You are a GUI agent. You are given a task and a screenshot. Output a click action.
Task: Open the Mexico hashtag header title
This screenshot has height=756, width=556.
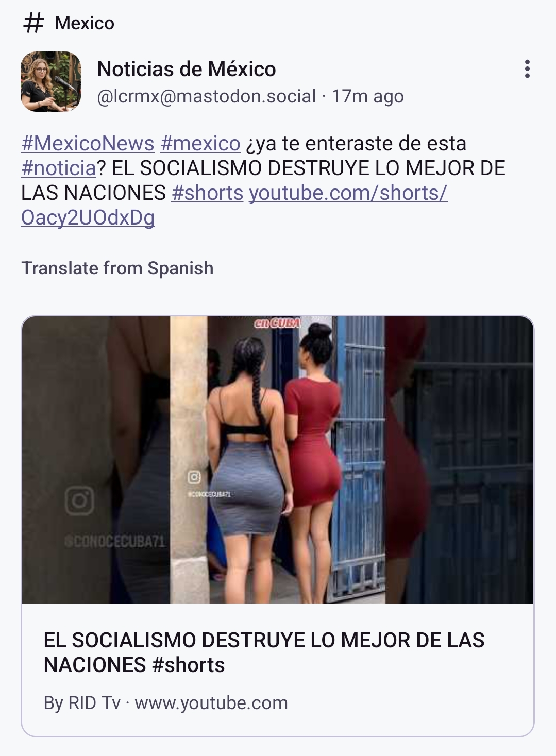[85, 23]
